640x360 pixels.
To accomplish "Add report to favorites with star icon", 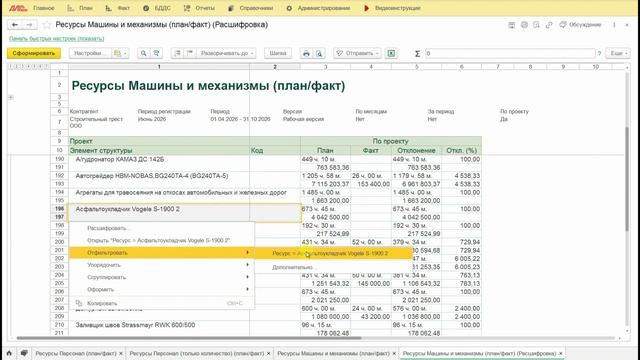I will pos(47,25).
